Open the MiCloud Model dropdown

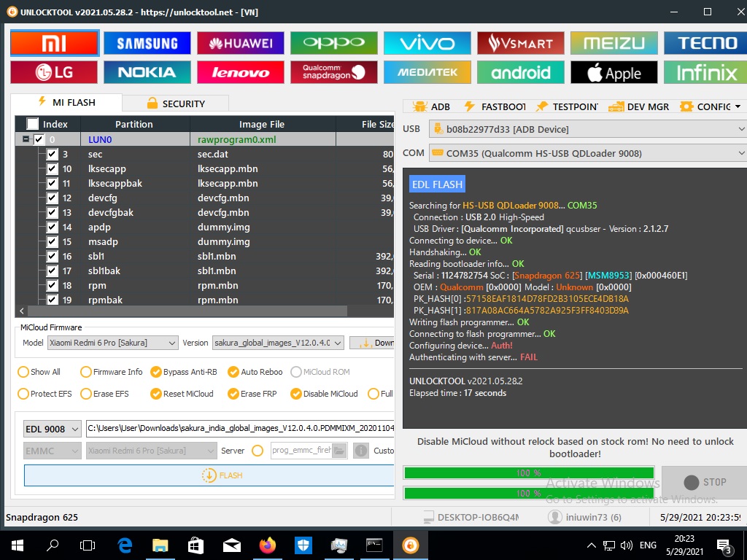click(x=113, y=343)
